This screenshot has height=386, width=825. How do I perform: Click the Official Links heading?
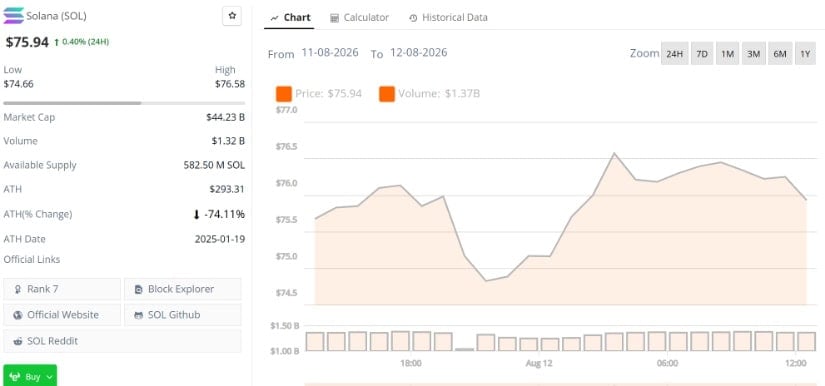pos(32,259)
